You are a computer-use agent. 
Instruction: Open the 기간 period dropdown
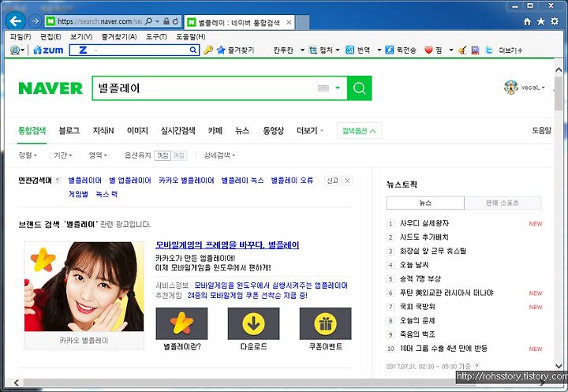point(62,155)
